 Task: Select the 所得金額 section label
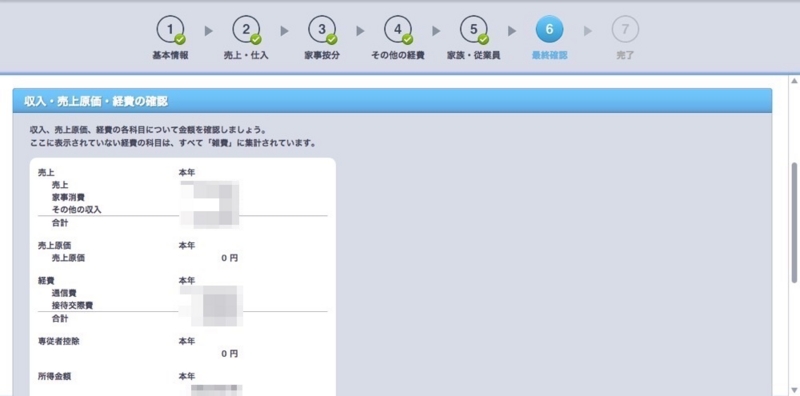tap(54, 376)
